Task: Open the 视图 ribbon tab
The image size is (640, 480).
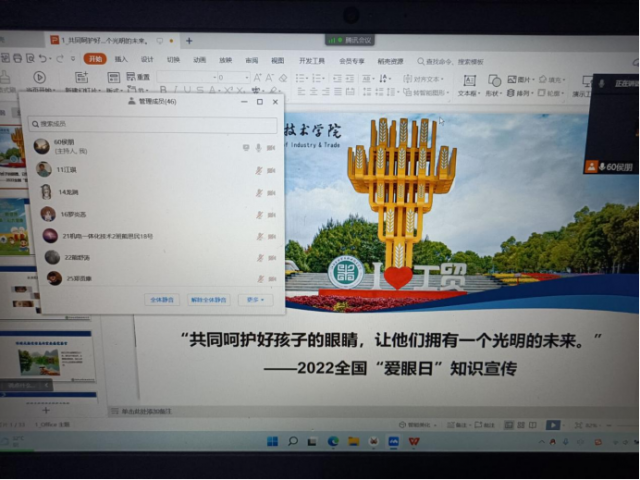Action: (278, 59)
